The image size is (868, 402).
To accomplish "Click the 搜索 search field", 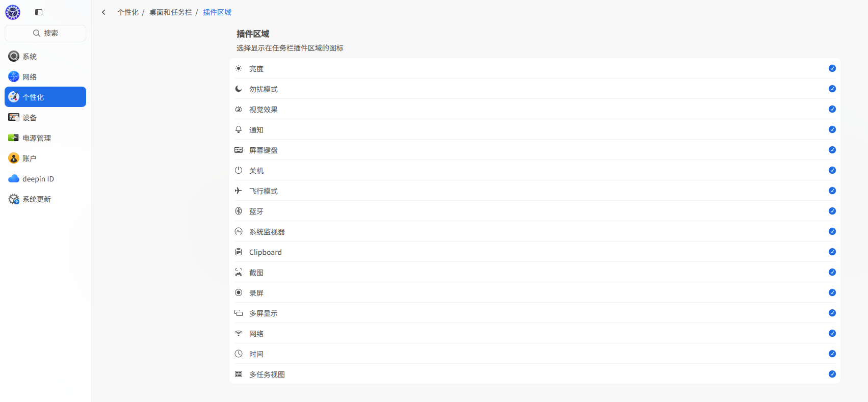I will pyautogui.click(x=45, y=33).
